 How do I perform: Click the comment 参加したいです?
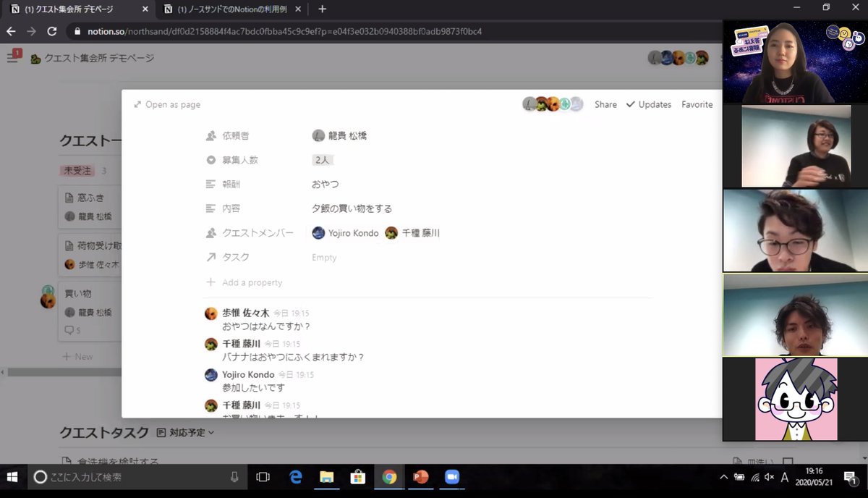point(254,388)
